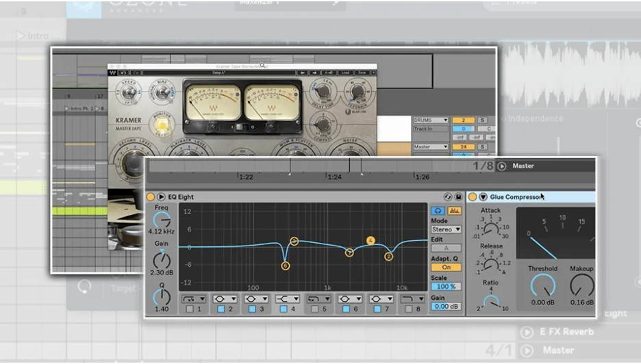Open filter type dropdown for band 7
Viewport: 641px width, 364px height.
381,299
